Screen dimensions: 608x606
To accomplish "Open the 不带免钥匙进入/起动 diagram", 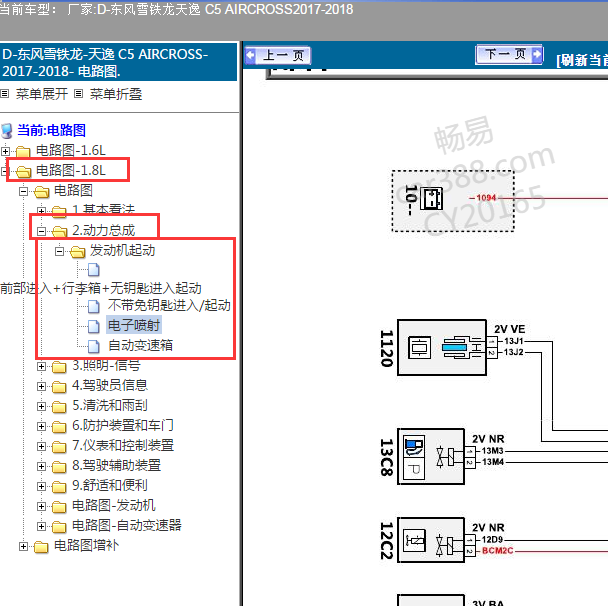I will click(x=169, y=306).
